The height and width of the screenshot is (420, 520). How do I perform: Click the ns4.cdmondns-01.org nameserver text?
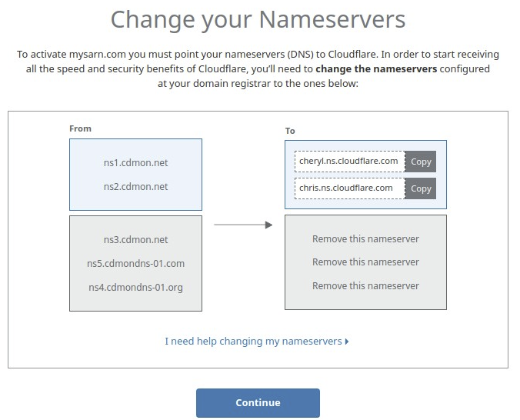tap(135, 287)
